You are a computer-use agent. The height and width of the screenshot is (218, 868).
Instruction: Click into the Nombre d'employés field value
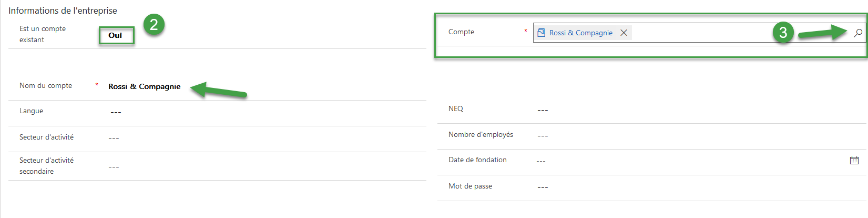click(x=543, y=136)
